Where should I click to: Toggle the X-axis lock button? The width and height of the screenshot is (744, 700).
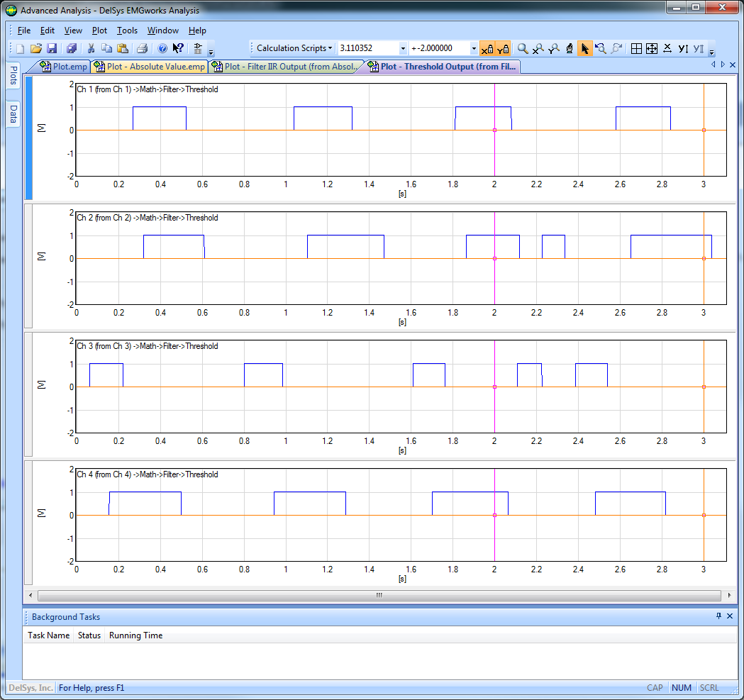coord(487,49)
